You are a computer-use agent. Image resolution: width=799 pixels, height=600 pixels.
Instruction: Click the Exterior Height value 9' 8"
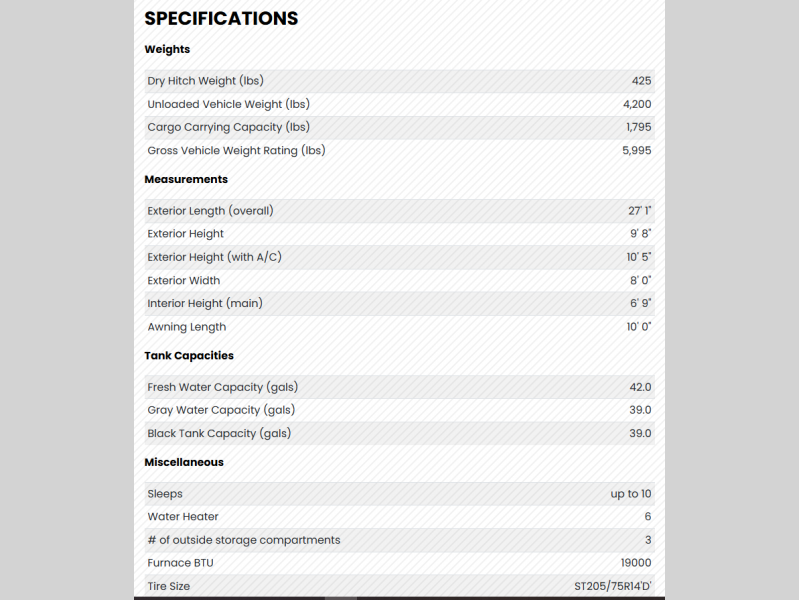(640, 234)
